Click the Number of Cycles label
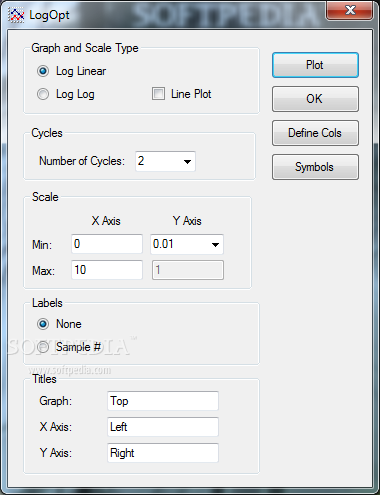The width and height of the screenshot is (380, 495). point(82,161)
